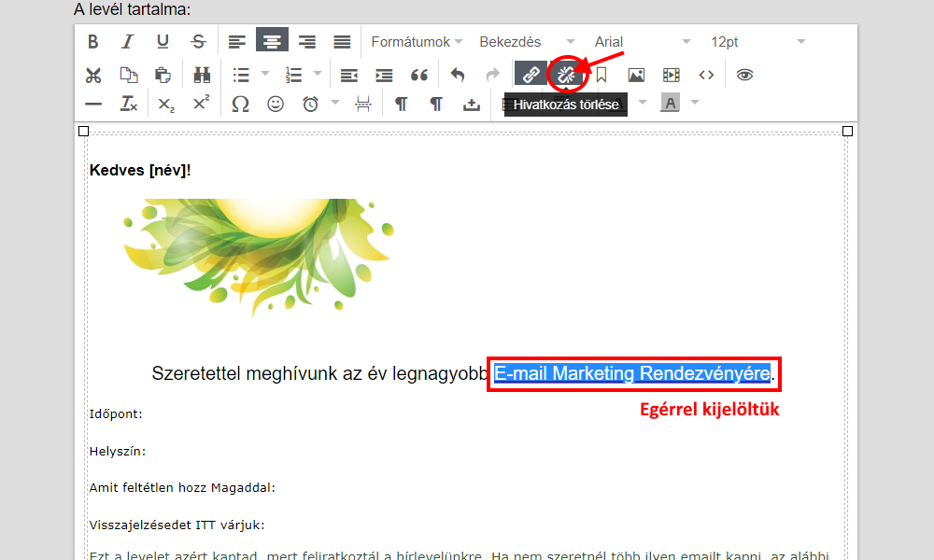The height and width of the screenshot is (560, 934).
Task: Insert a media video
Action: [672, 75]
